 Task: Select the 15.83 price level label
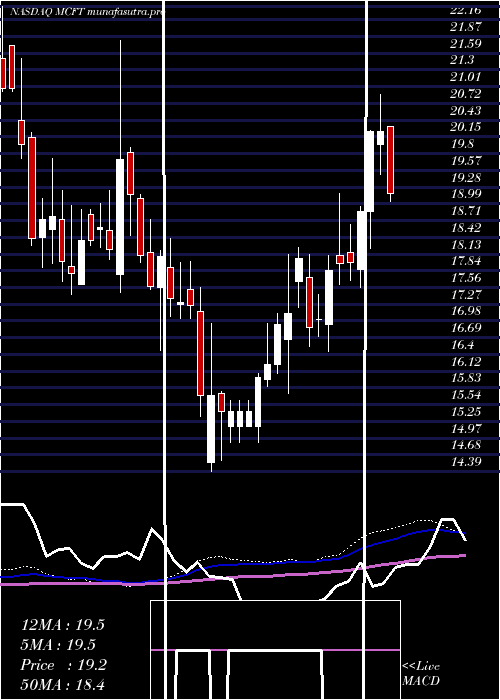click(466, 378)
